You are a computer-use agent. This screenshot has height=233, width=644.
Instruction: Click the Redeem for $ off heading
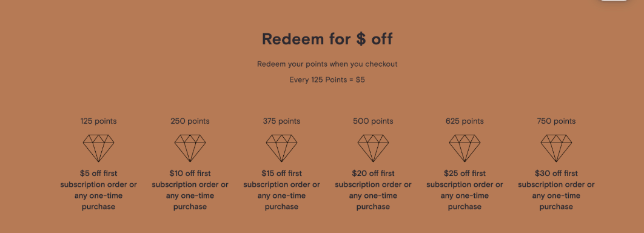(327, 39)
